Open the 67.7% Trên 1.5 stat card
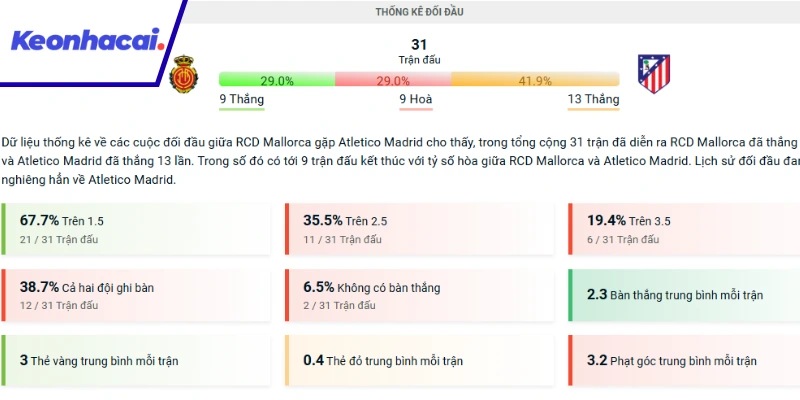The height and width of the screenshot is (400, 800). click(135, 229)
